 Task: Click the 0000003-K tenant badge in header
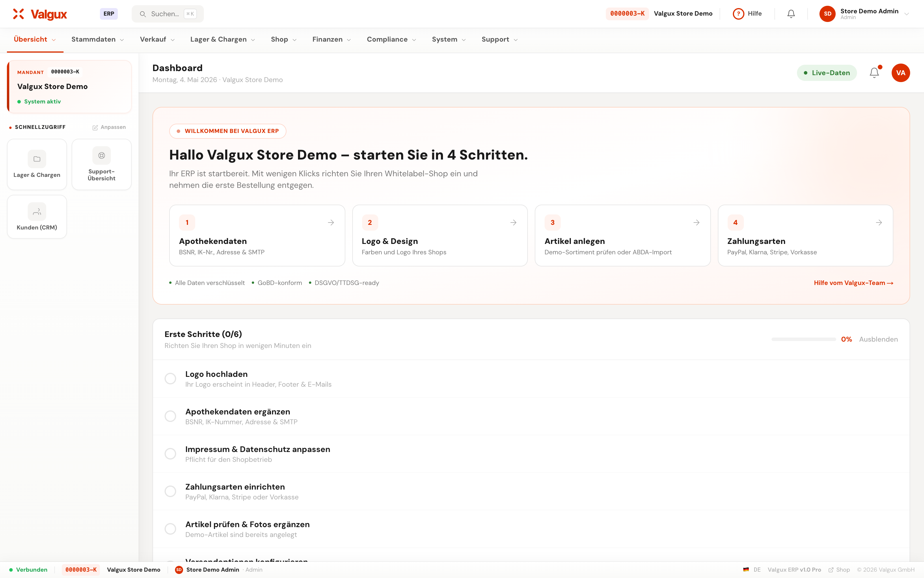[627, 14]
